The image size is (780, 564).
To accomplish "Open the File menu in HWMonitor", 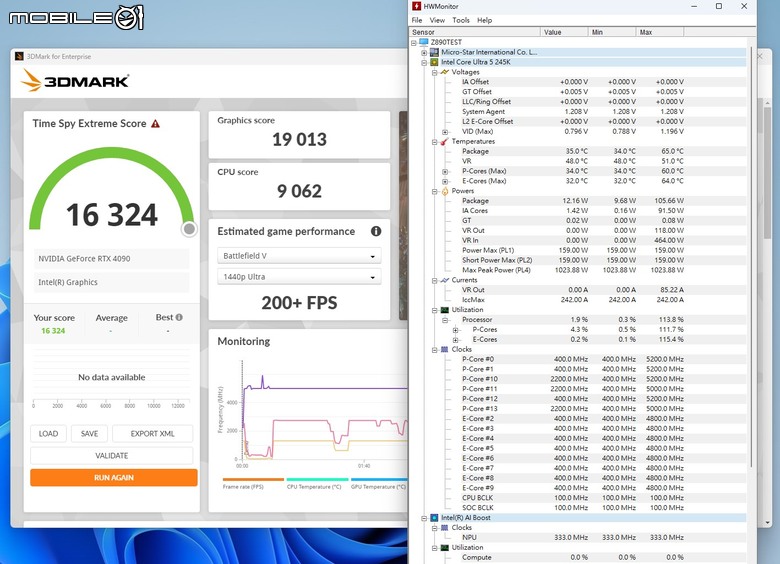I will click(x=417, y=20).
